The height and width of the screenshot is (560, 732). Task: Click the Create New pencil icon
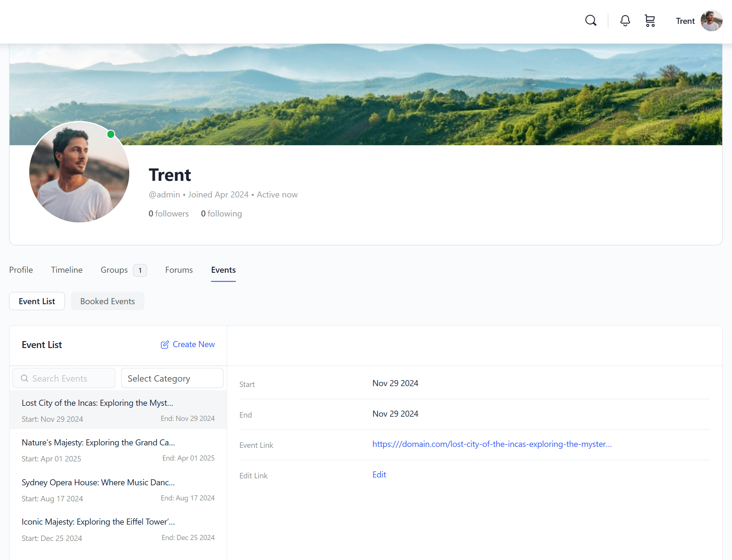click(165, 345)
